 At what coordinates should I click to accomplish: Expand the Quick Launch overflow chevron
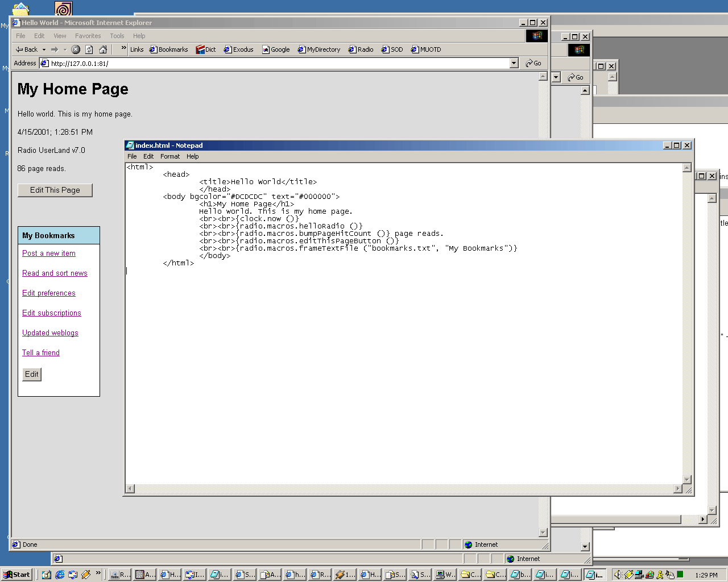pyautogui.click(x=98, y=573)
